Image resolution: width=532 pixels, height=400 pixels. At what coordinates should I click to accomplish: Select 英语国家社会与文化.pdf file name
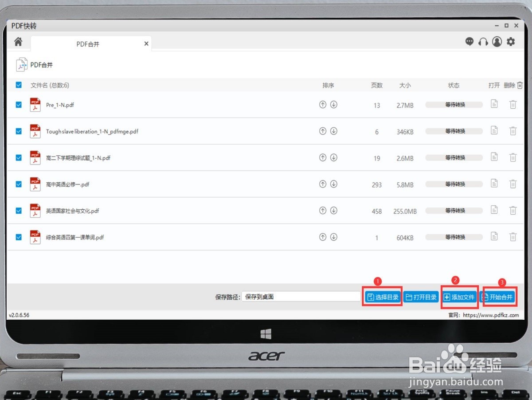(72, 211)
